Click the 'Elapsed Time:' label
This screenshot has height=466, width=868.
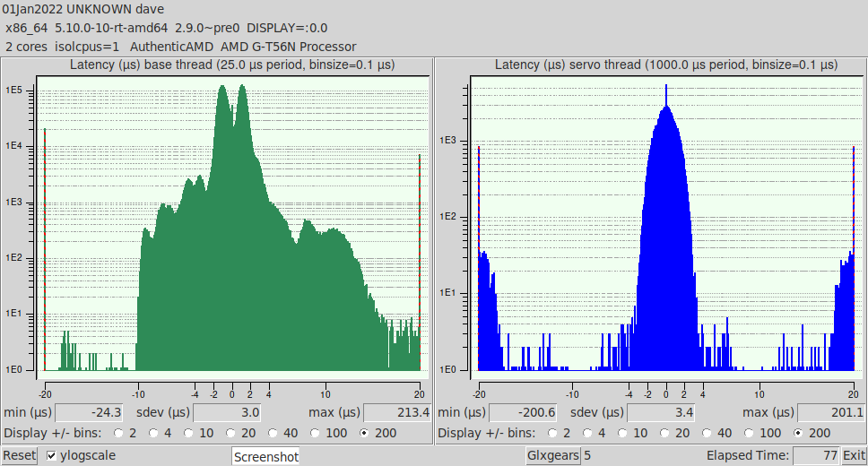[x=747, y=455]
